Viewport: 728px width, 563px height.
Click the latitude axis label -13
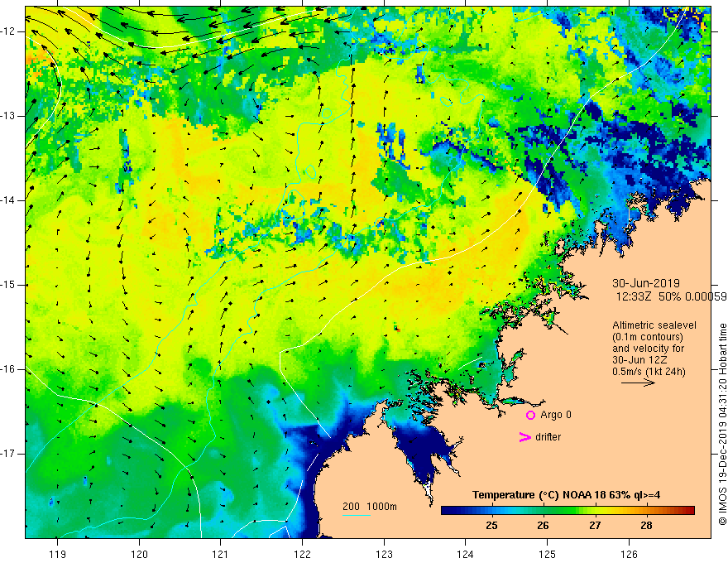click(8, 116)
